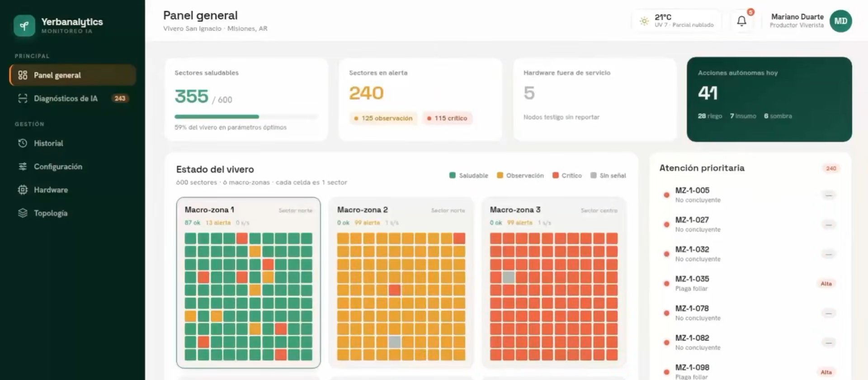Click the Yerbanalytics leaf logo icon

point(24,25)
